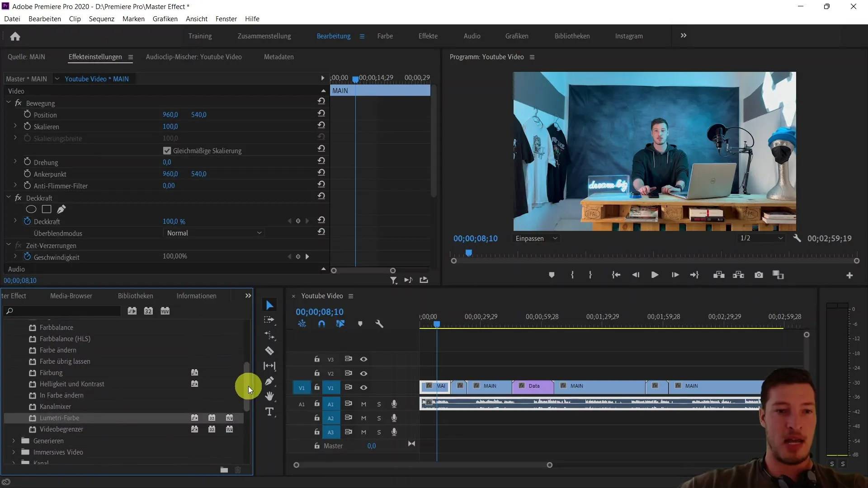Open Program monitor settings wrench
868x488 pixels.
[x=797, y=238]
